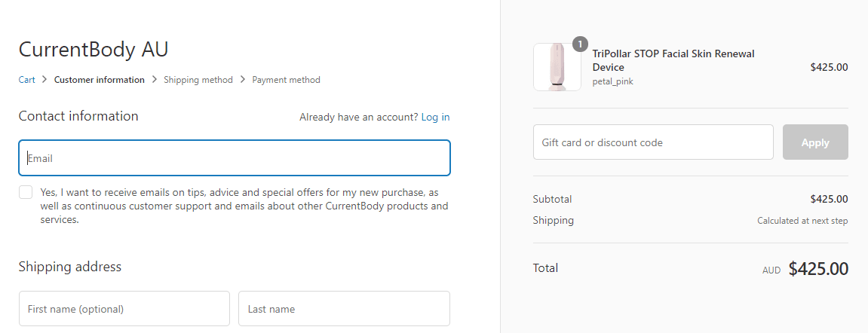The height and width of the screenshot is (333, 868).
Task: Click the Log in link
Action: coord(435,117)
